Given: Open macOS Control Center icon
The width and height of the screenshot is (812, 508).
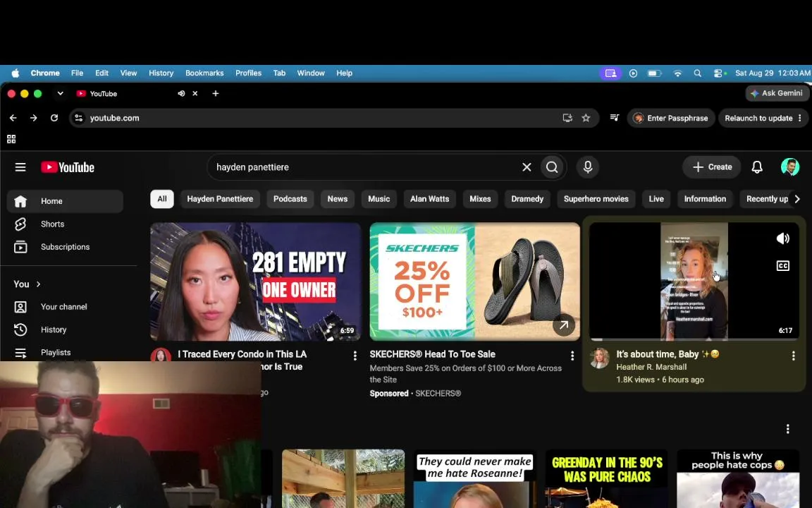Looking at the screenshot, I should pyautogui.click(x=719, y=73).
